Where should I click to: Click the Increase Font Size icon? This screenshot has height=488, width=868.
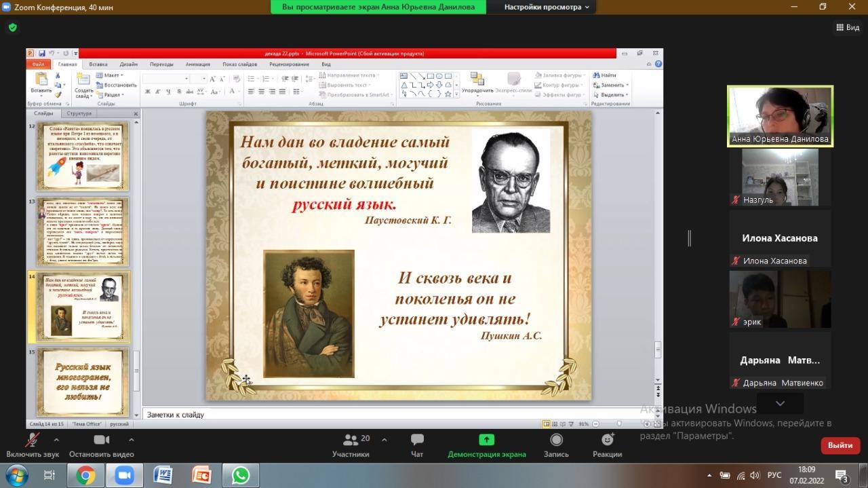point(212,79)
